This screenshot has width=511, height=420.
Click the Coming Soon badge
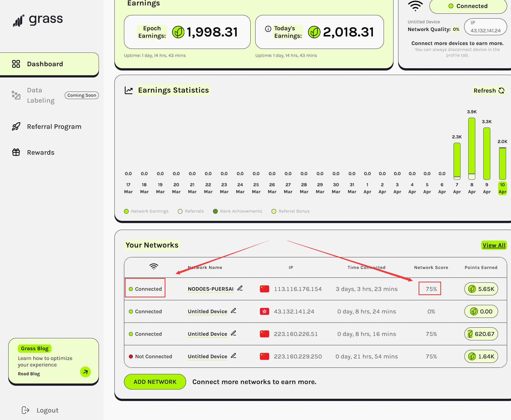pyautogui.click(x=82, y=95)
